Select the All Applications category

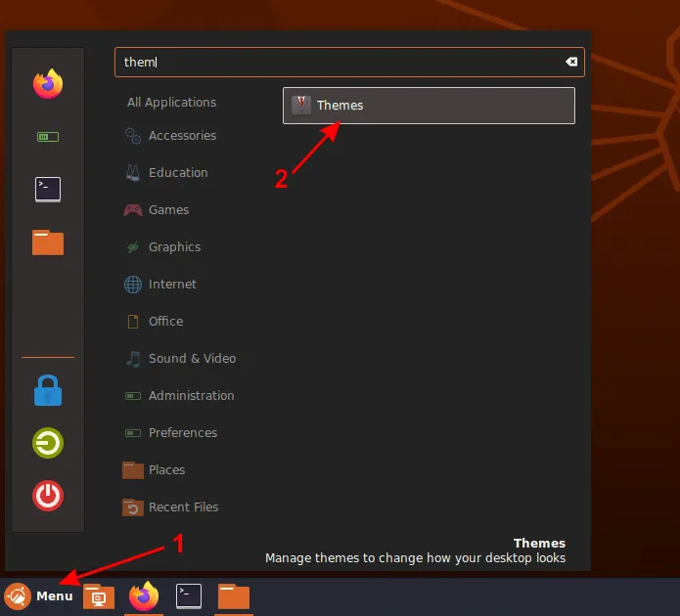point(171,103)
